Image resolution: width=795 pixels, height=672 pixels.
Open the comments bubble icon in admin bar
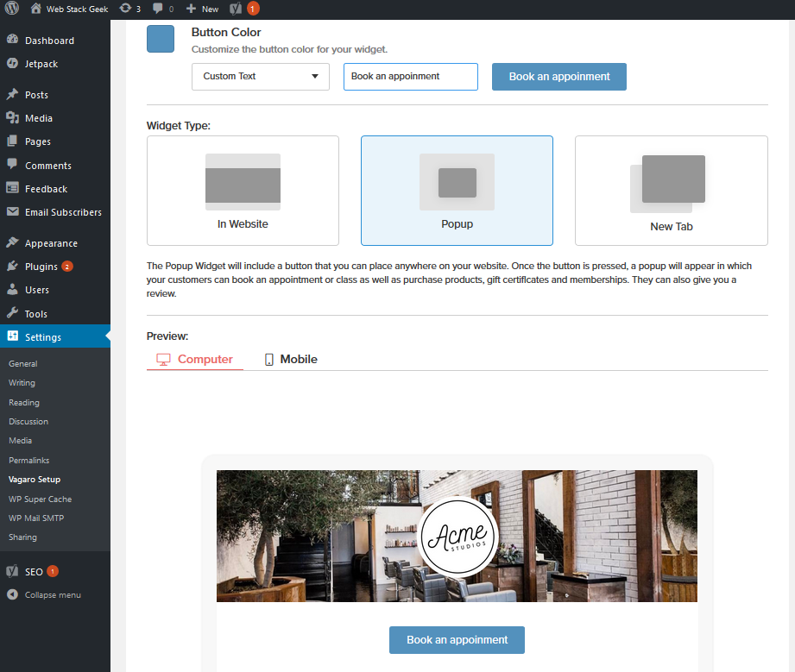coord(158,9)
